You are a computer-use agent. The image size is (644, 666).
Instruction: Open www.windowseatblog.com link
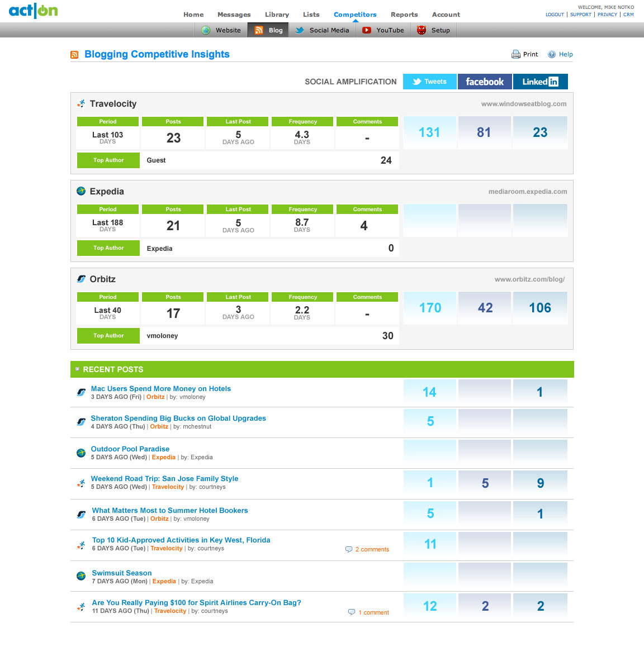524,103
